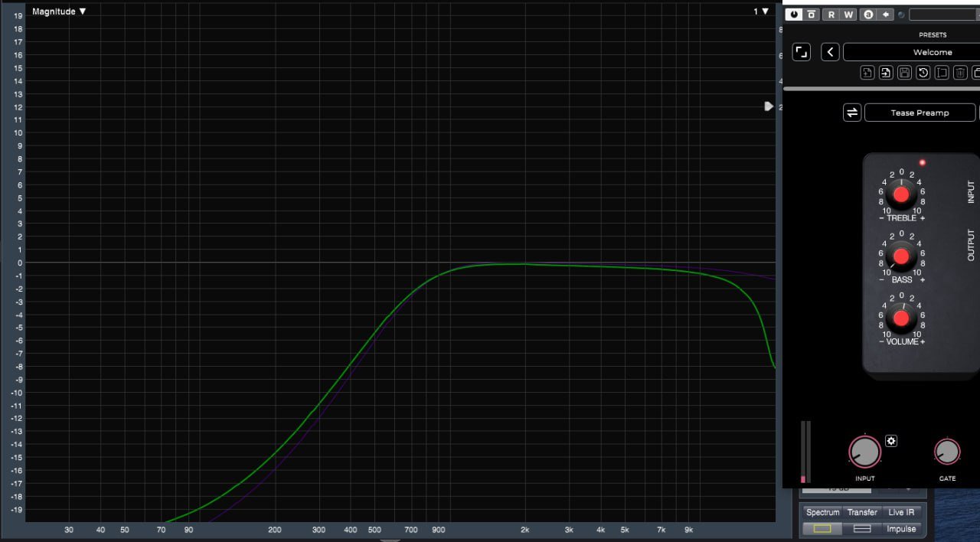Click the BASS knob on the preamp
The image size is (980, 542).
[x=901, y=256]
